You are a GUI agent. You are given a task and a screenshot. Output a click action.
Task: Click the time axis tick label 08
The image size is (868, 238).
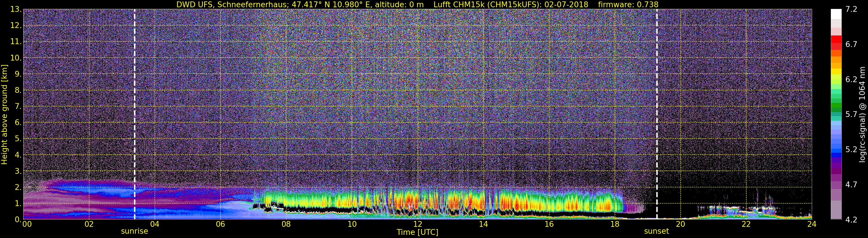(x=286, y=224)
